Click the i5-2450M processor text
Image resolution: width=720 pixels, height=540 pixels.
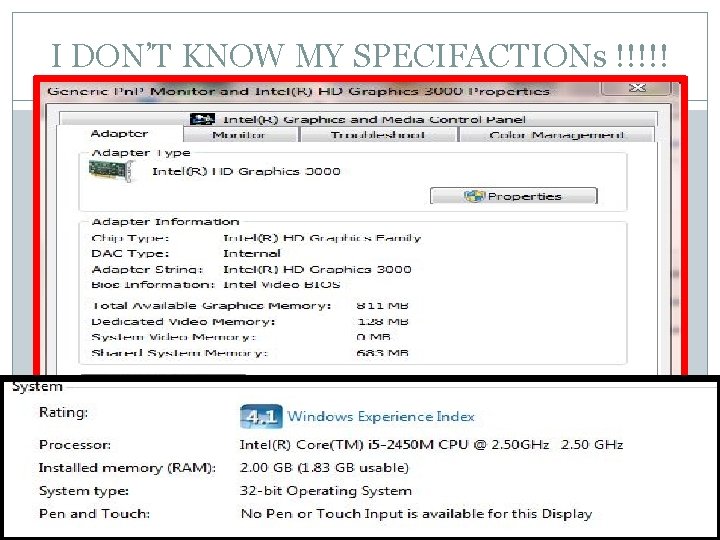[431, 444]
